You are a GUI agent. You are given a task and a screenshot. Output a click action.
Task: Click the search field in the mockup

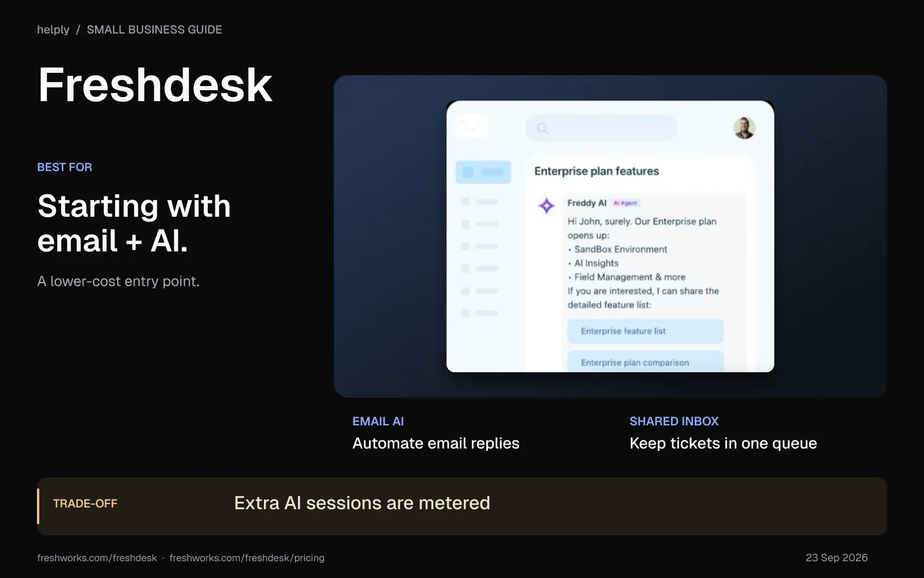[601, 128]
